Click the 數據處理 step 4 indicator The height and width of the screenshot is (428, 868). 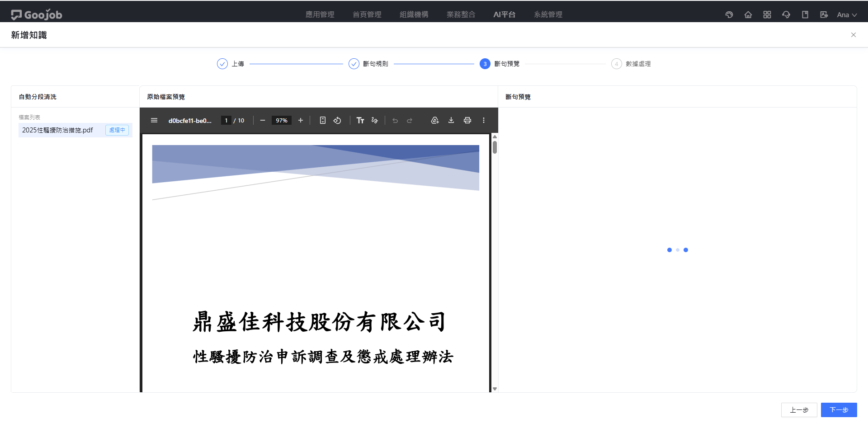coord(631,64)
